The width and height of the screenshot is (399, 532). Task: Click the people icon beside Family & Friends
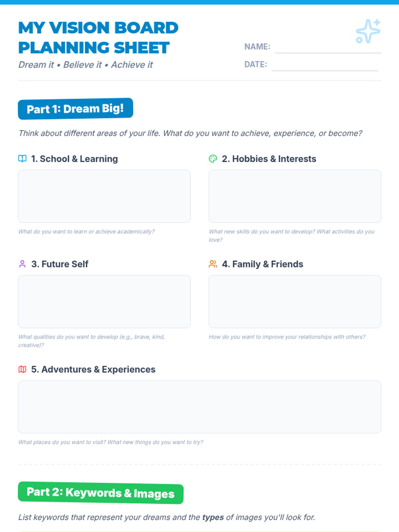pos(213,264)
